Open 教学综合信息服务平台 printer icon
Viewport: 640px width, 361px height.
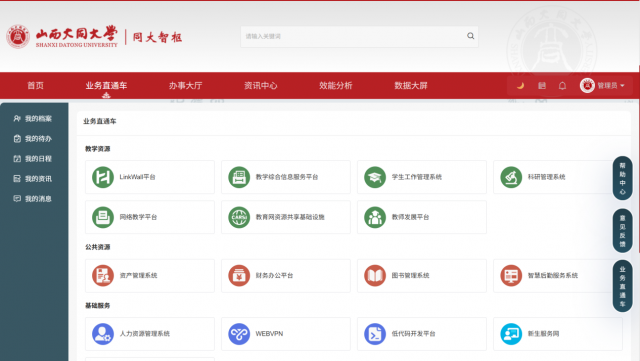tap(239, 177)
